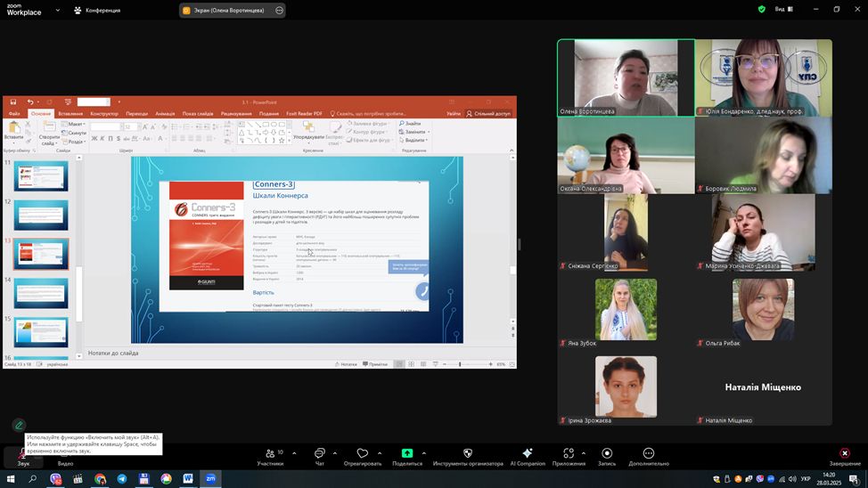Expand the Zoom Workplace dropdown chevron

(x=58, y=10)
